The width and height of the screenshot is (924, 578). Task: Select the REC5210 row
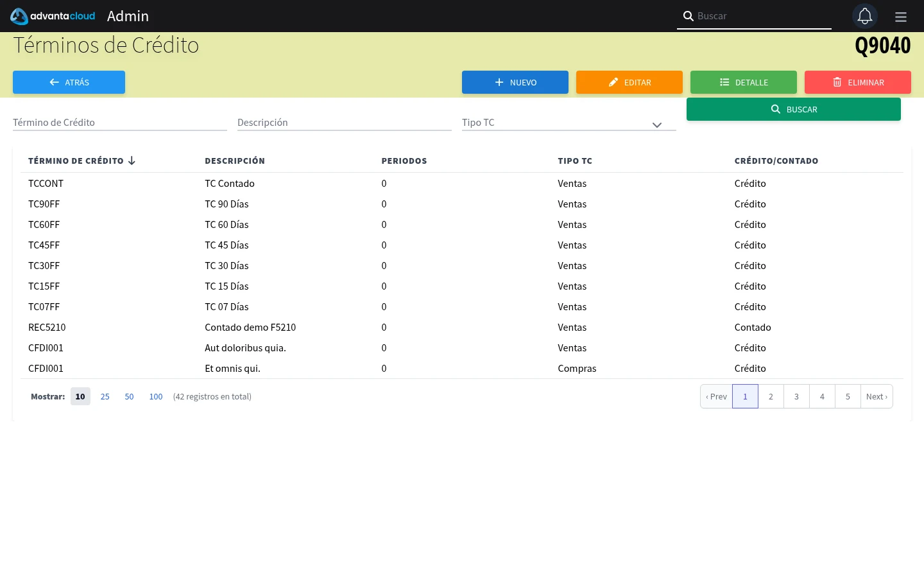[462, 327]
